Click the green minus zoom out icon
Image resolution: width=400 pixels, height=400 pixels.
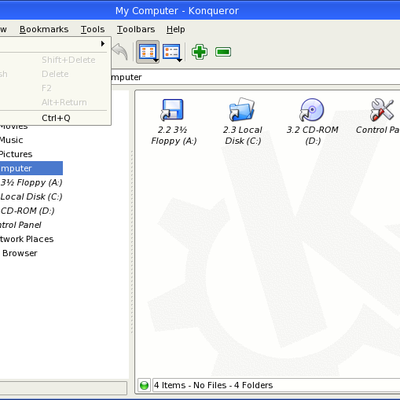click(x=223, y=52)
